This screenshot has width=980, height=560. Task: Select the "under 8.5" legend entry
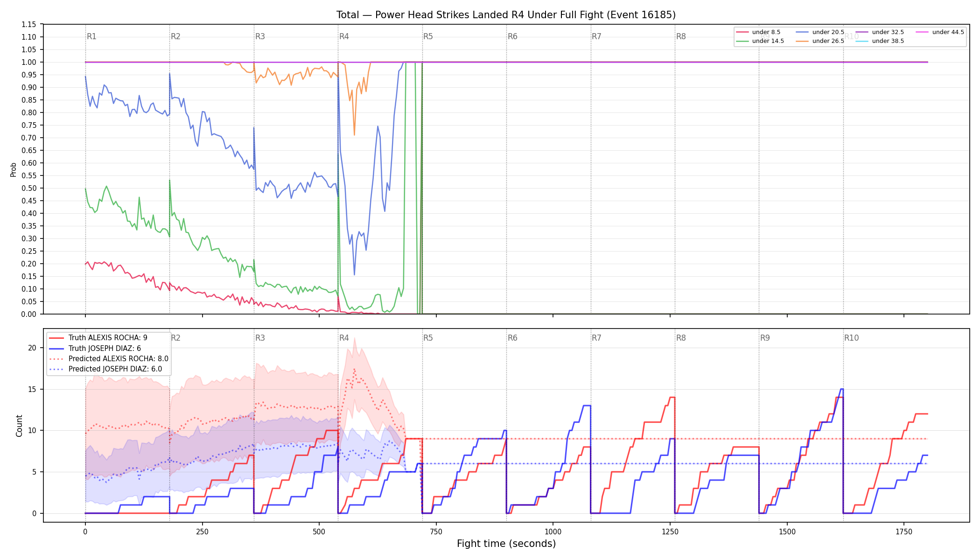click(x=758, y=32)
